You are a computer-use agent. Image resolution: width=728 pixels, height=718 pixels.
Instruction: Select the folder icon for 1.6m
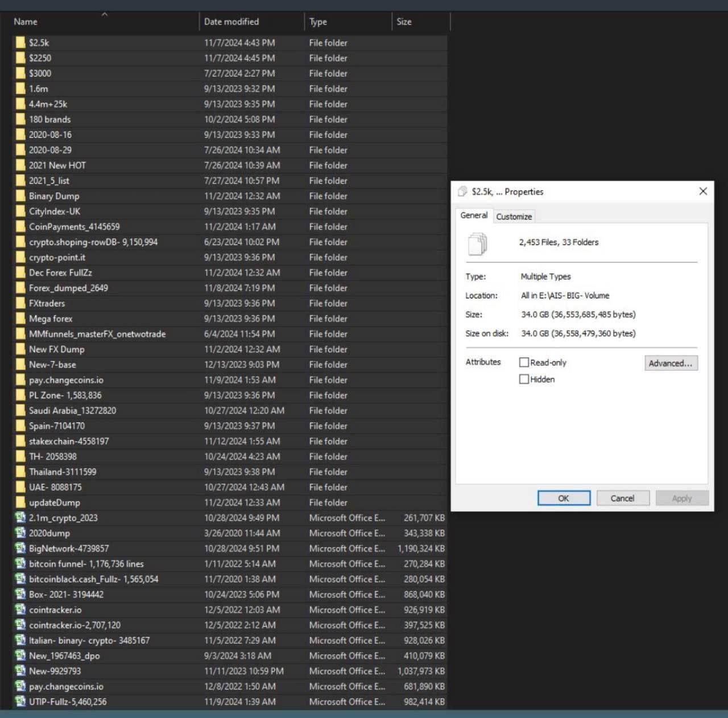click(x=20, y=89)
